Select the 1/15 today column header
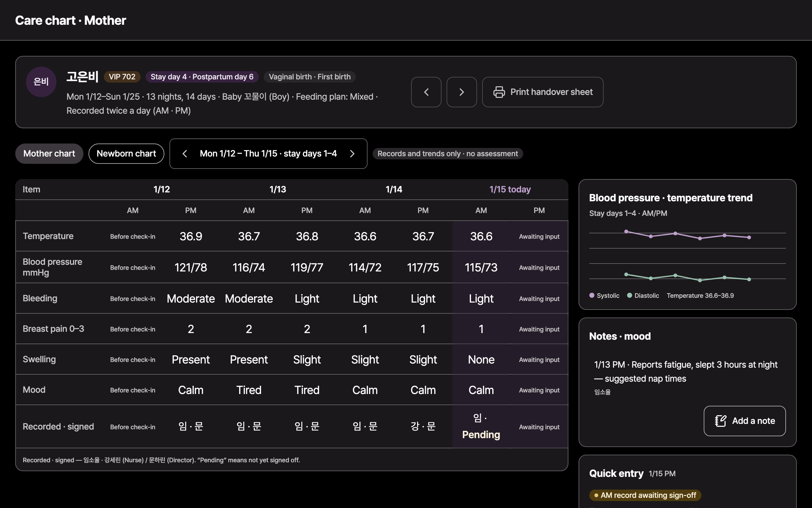 [x=510, y=189]
